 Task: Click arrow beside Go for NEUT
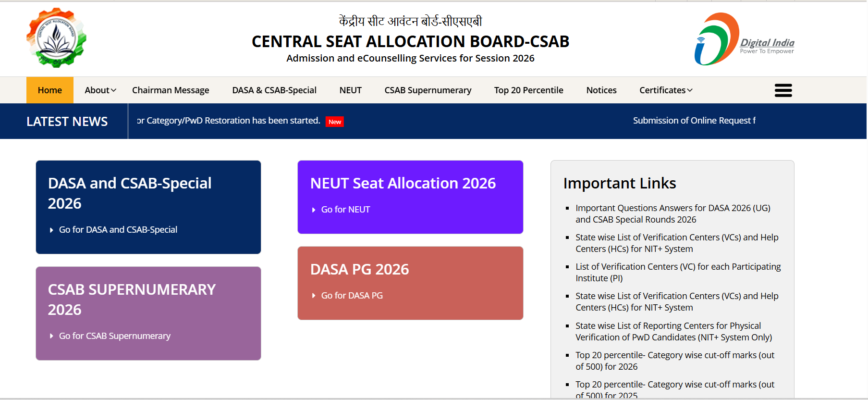click(314, 210)
